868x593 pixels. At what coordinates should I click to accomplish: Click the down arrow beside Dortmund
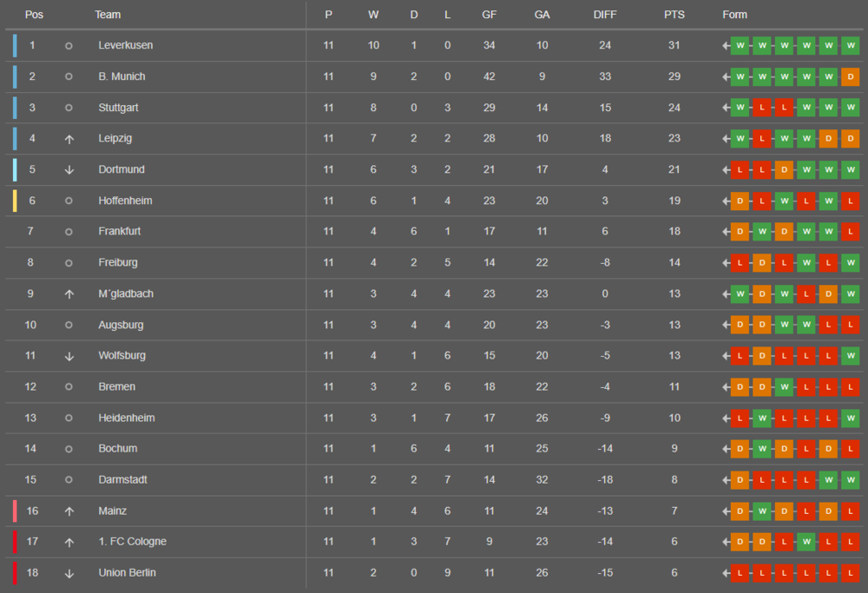click(x=69, y=169)
